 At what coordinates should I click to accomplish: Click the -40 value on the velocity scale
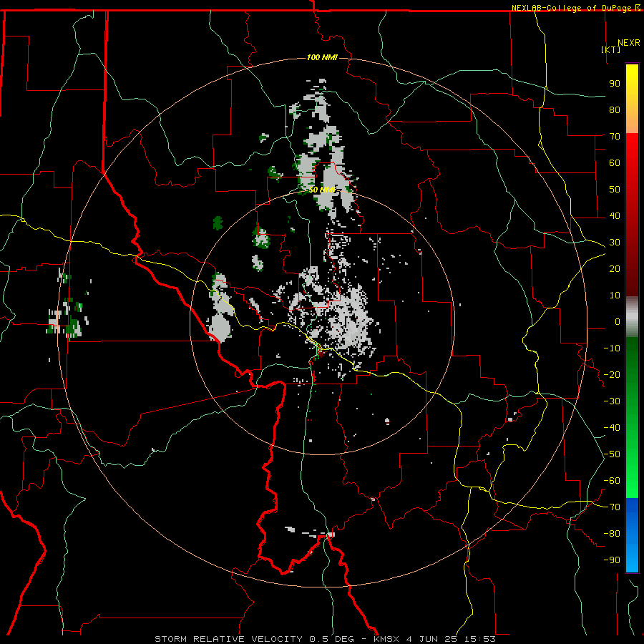click(612, 428)
